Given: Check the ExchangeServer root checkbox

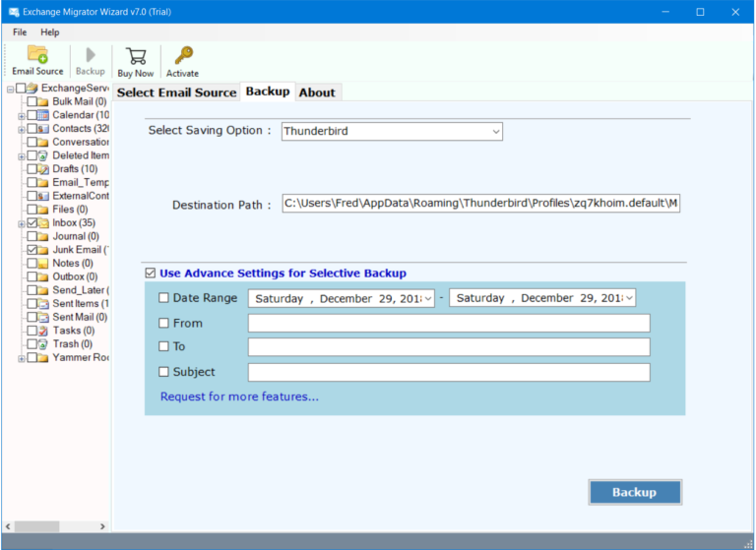Looking at the screenshot, I should (21, 88).
